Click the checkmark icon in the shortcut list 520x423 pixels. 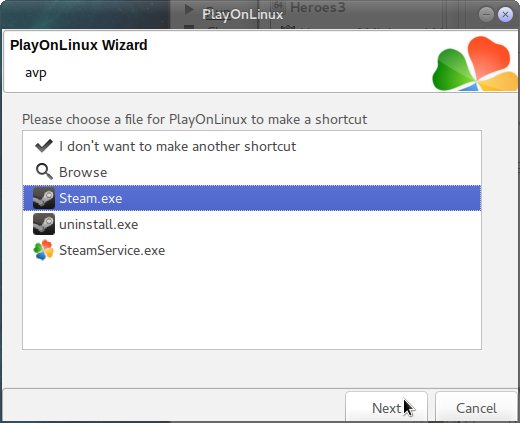coord(44,146)
